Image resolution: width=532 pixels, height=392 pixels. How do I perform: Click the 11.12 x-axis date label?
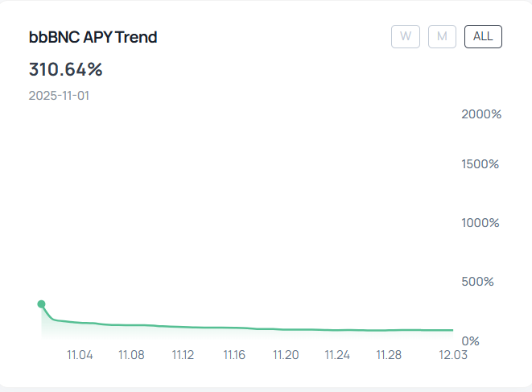[183, 355]
